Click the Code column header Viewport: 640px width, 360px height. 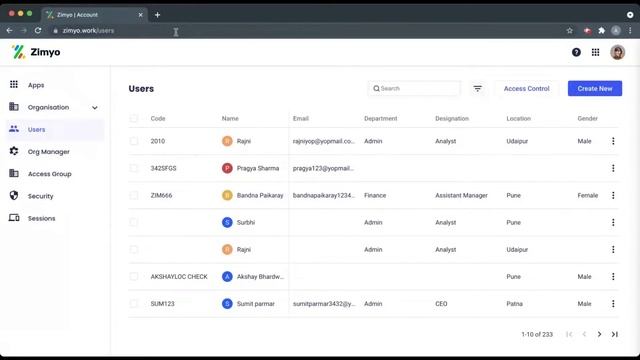point(158,118)
